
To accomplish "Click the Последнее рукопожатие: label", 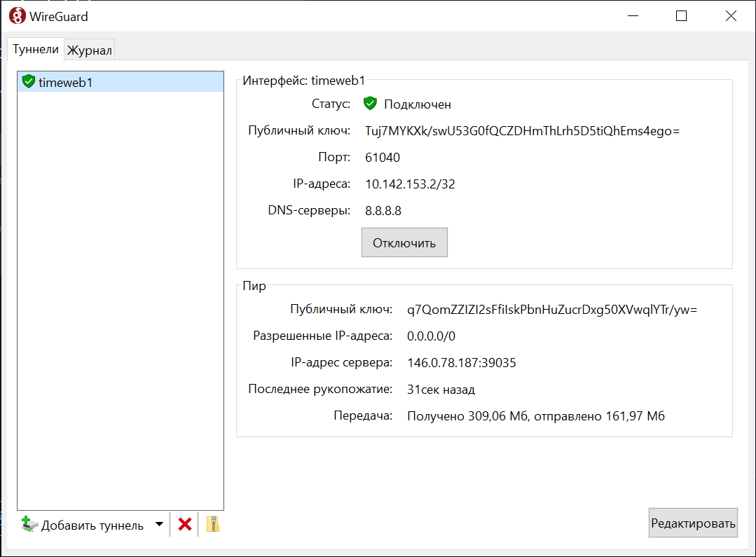I will pyautogui.click(x=320, y=389).
